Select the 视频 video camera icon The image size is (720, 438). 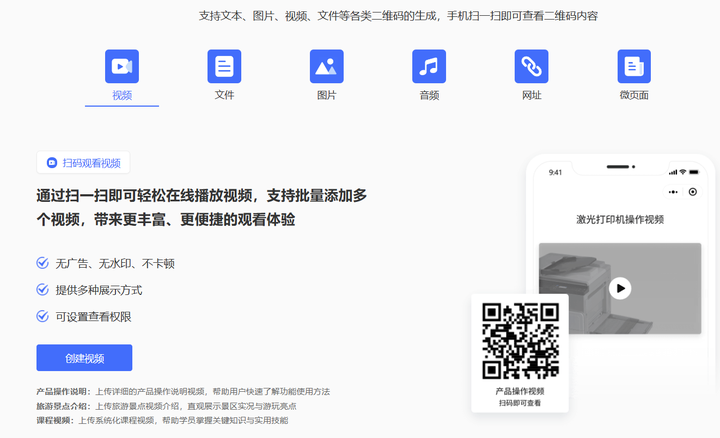click(122, 66)
